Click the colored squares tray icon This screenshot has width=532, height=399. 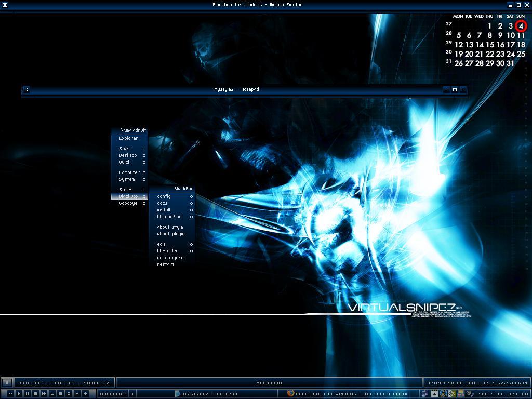460,394
